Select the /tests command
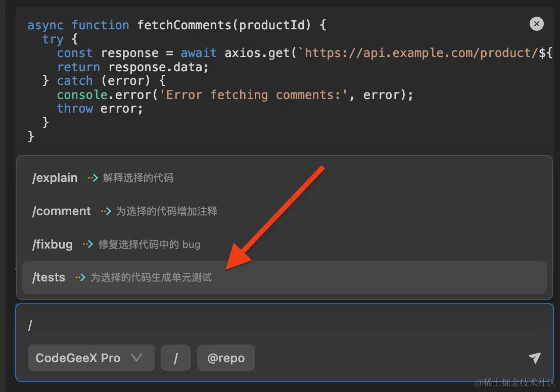Image resolution: width=560 pixels, height=392 pixels. point(284,277)
